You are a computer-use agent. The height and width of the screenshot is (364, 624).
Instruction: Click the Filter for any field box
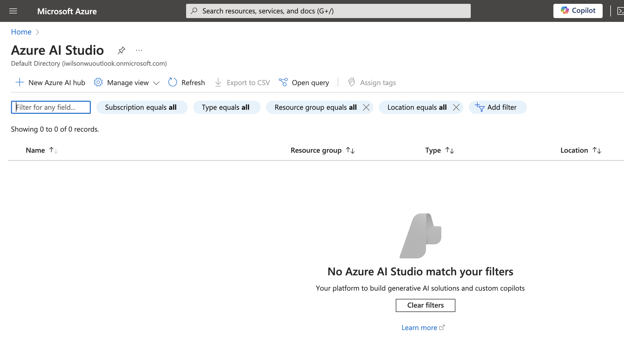tap(51, 107)
